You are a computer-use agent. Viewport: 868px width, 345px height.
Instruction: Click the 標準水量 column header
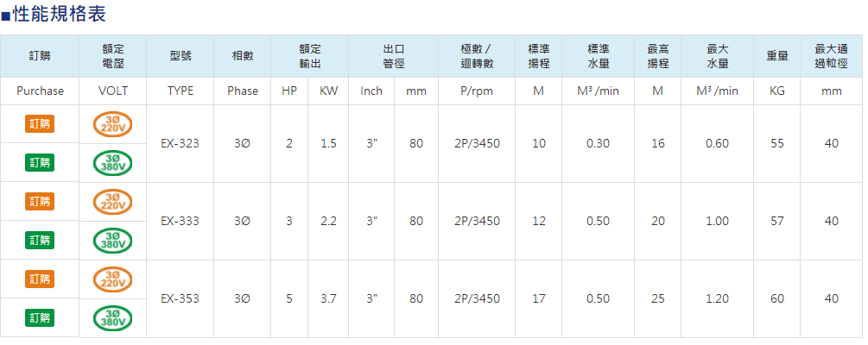(x=598, y=56)
